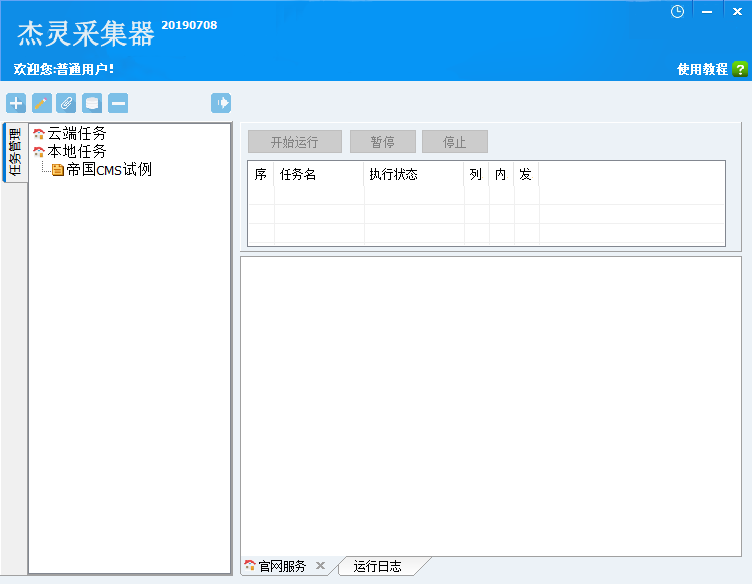Viewport: 752px width, 584px height.
Task: Click the 停止 button
Action: click(455, 141)
